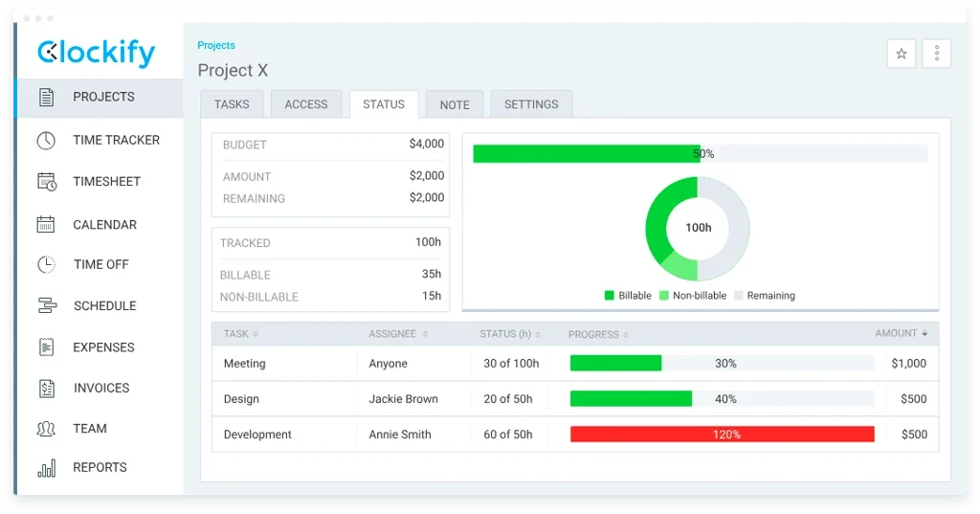The width and height of the screenshot is (980, 514).
Task: Open Projects via its document icon
Action: (x=46, y=97)
